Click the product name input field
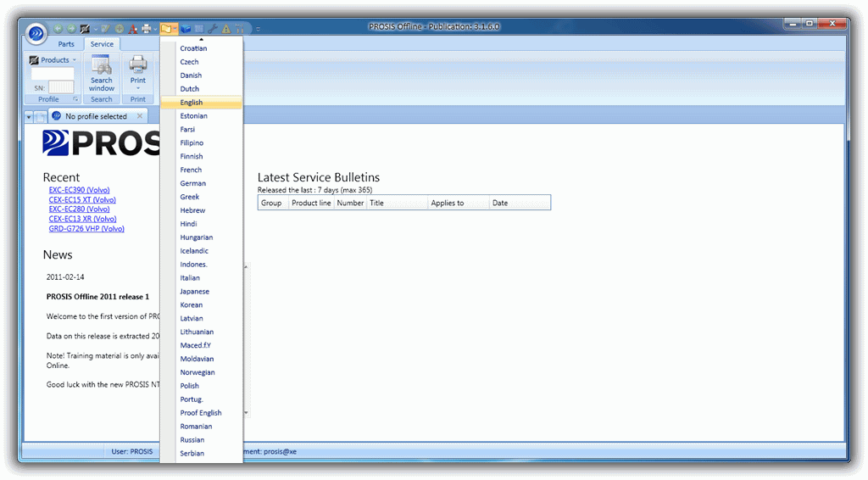 53,74
